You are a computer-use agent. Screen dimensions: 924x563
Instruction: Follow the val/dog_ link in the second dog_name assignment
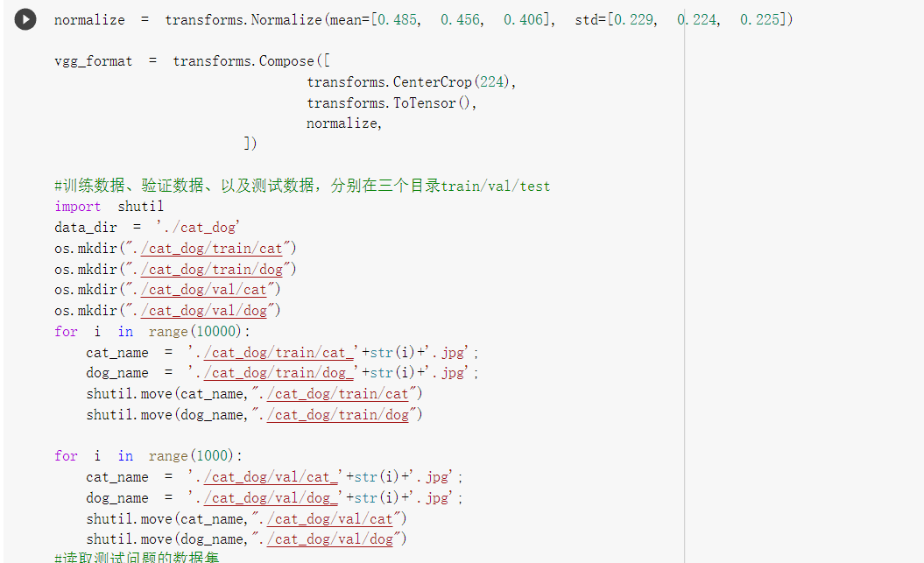pos(271,497)
